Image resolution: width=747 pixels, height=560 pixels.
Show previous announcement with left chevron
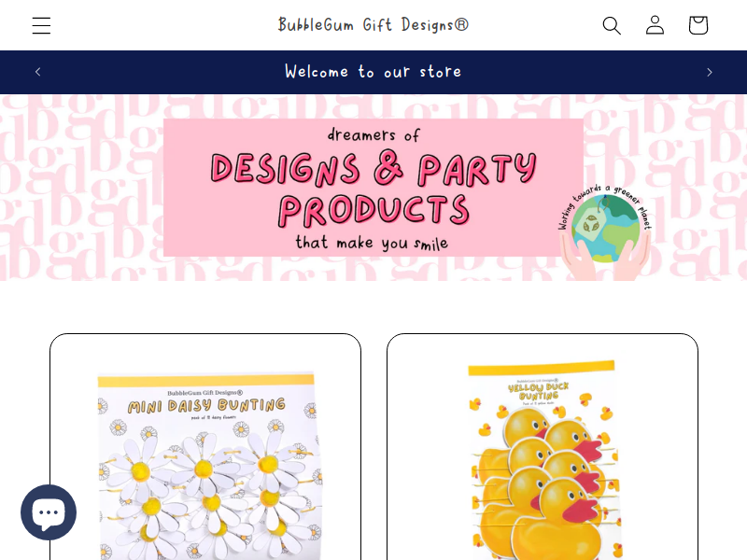(38, 72)
